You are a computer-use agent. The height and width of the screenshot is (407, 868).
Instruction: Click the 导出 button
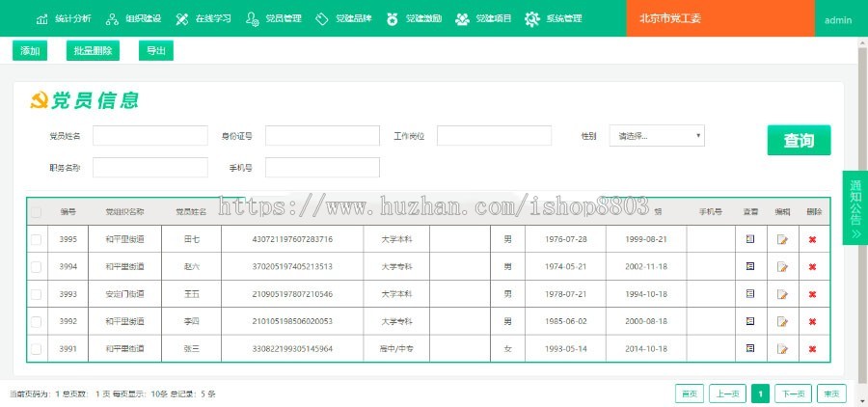tap(156, 51)
